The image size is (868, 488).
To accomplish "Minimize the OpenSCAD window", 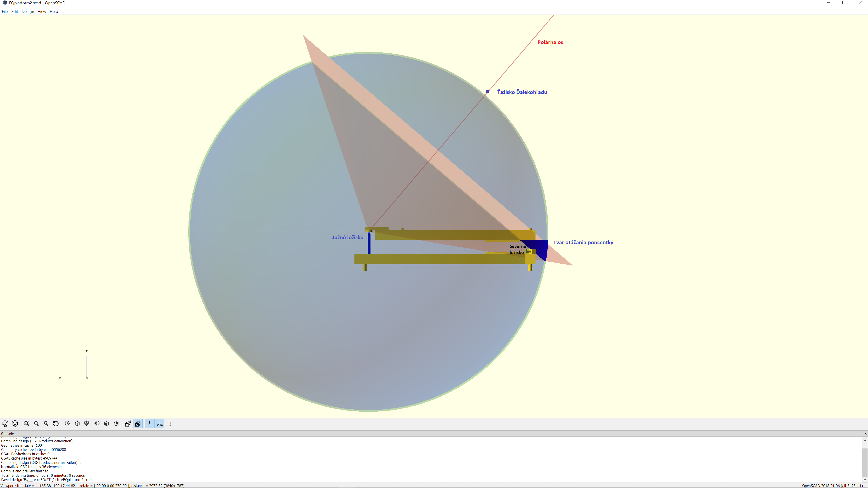I will [x=829, y=3].
